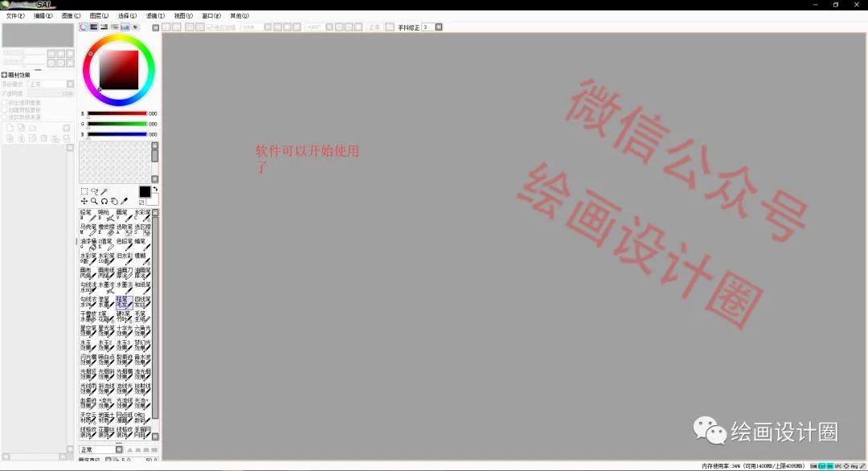868x471 pixels.
Task: Open the 视图 View menu
Action: tap(183, 15)
